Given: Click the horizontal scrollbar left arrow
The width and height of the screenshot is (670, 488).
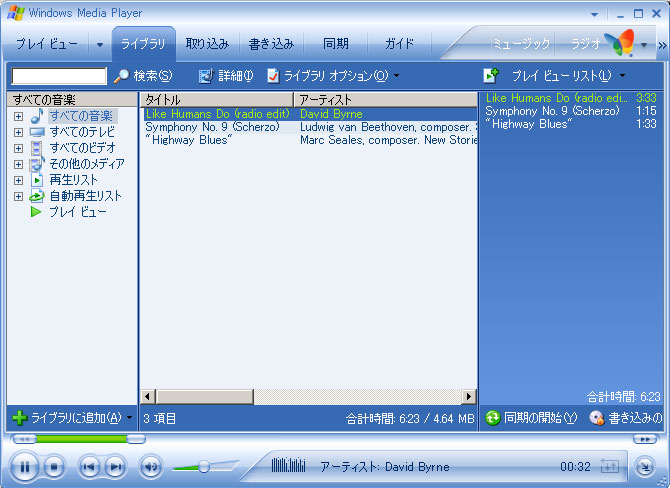Looking at the screenshot, I should tap(148, 397).
